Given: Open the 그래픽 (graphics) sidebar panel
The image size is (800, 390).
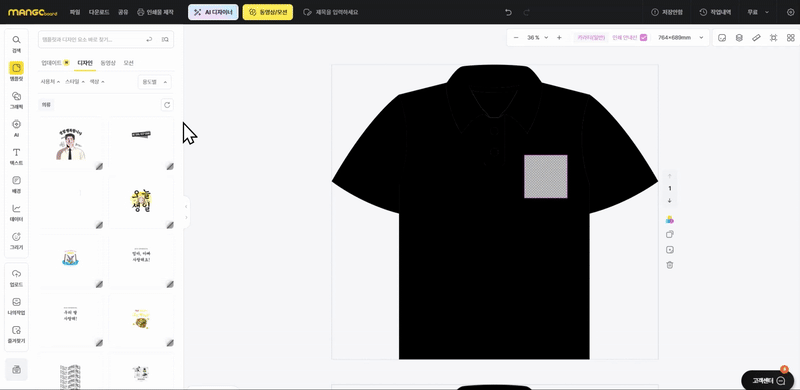Looking at the screenshot, I should [16, 100].
